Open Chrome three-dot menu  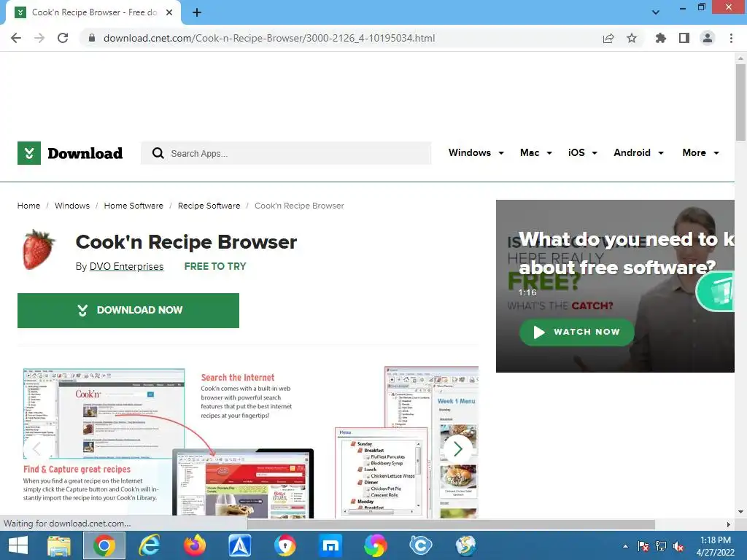pos(731,38)
